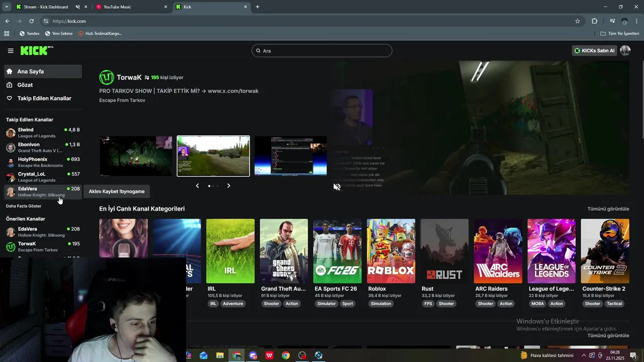Open Elwind followed channel

pos(43,133)
